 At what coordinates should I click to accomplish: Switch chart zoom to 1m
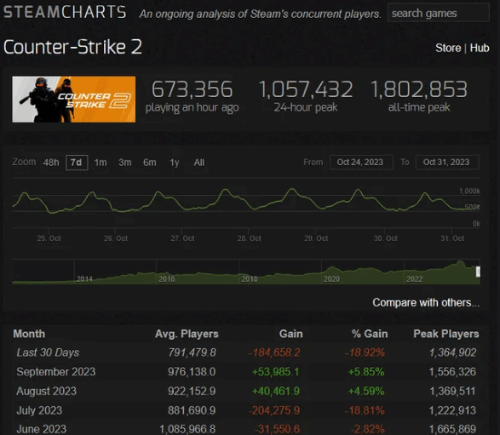pos(100,163)
